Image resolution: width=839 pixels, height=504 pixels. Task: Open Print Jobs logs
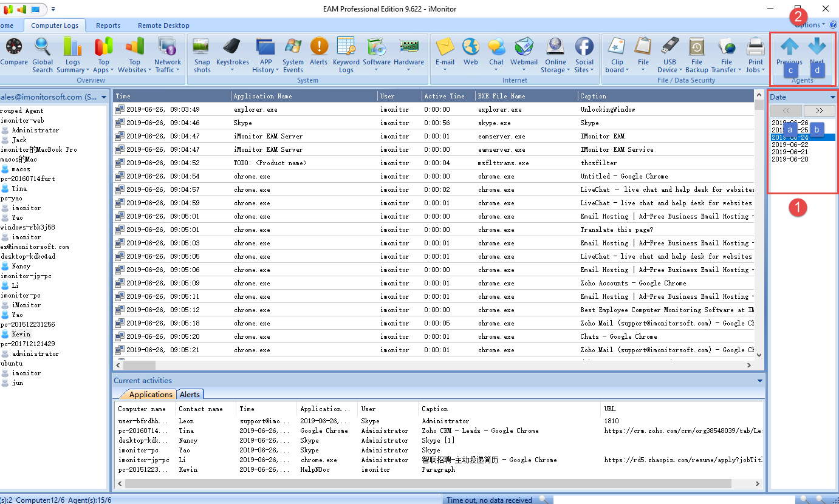point(756,55)
